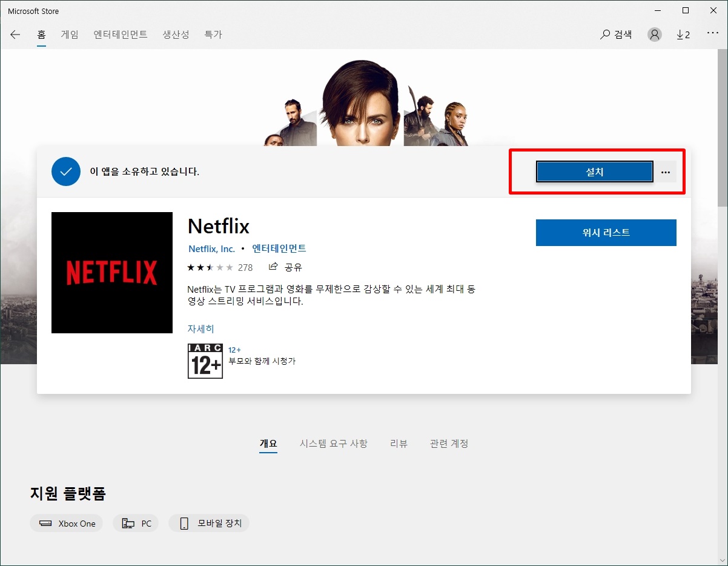Click the IARC 12+ rating badge
Image resolution: width=728 pixels, height=566 pixels.
pos(205,361)
